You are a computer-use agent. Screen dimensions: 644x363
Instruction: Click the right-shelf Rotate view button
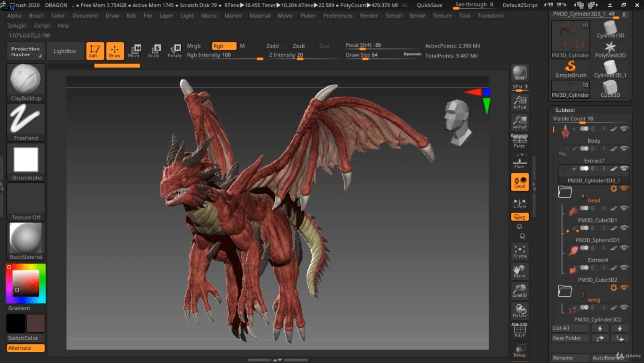click(520, 311)
